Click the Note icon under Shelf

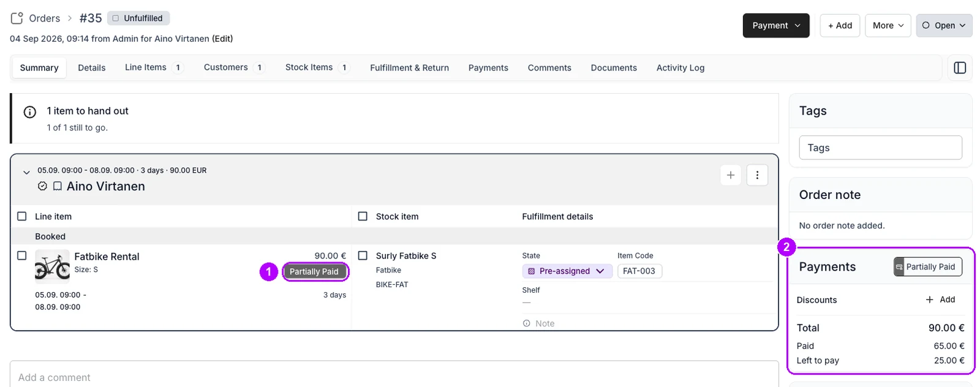click(527, 323)
